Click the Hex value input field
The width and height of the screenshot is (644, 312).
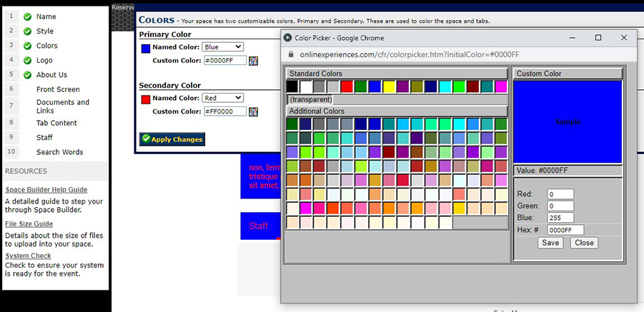[x=565, y=230]
